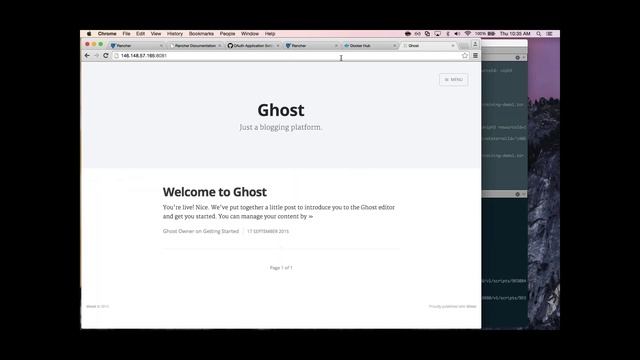The height and width of the screenshot is (360, 640).
Task: Click the Ghost © 2015 footer link
Action: (x=97, y=306)
